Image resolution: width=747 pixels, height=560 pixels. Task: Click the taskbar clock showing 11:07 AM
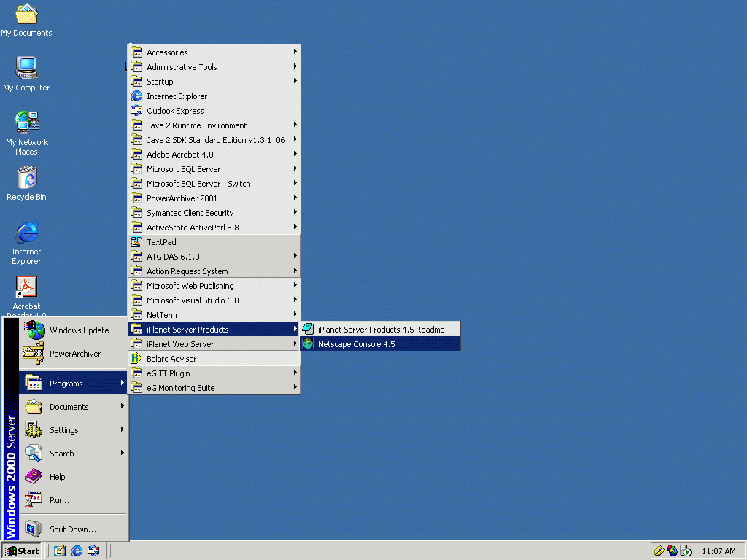pos(719,551)
